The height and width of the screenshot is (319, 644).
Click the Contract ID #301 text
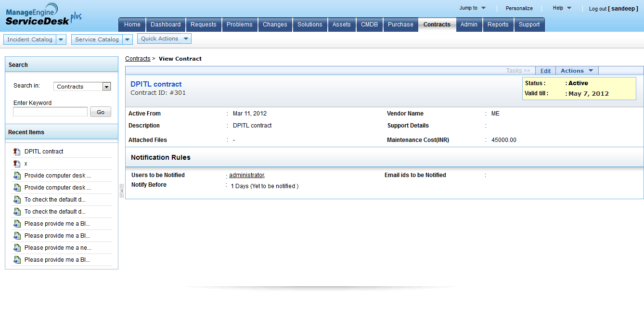coord(158,93)
